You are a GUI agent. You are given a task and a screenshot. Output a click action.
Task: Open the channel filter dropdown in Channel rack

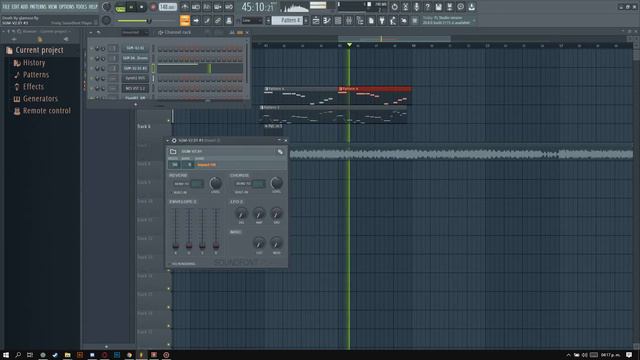point(136,32)
